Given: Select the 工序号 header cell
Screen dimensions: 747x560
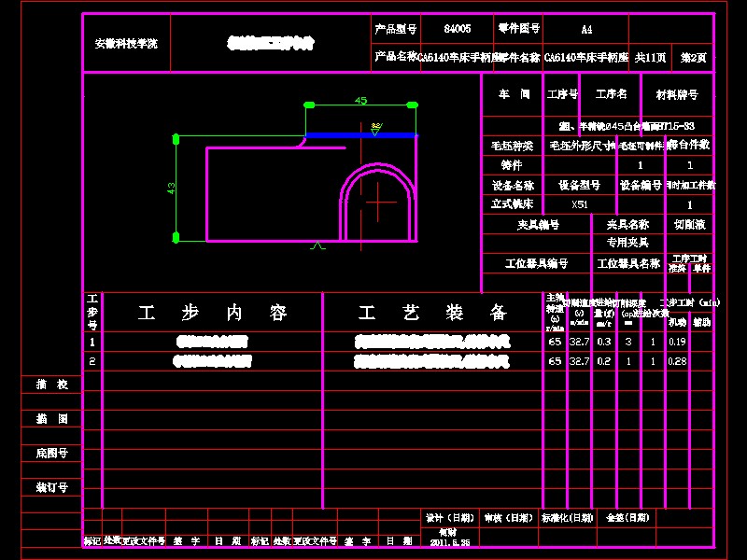Looking at the screenshot, I should (x=562, y=94).
